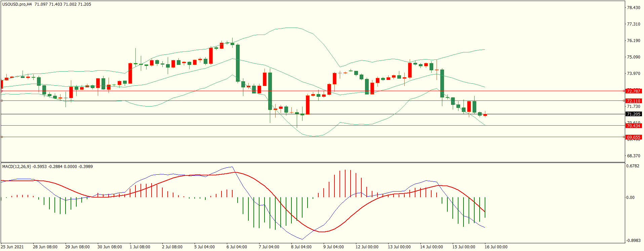Click the 25 Jun 2021 date label
The height and width of the screenshot is (251, 644).
12,247
